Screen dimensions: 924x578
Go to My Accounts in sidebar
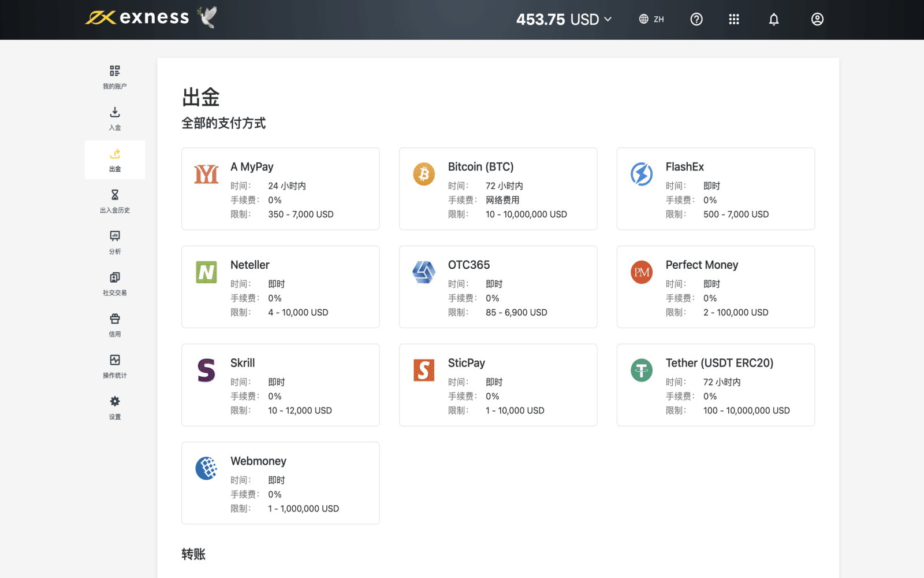click(115, 77)
